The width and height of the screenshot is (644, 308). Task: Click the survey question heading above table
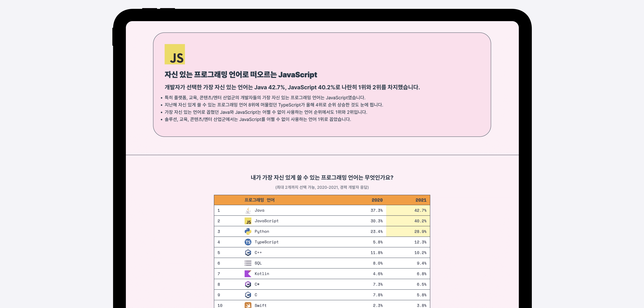coord(322,177)
